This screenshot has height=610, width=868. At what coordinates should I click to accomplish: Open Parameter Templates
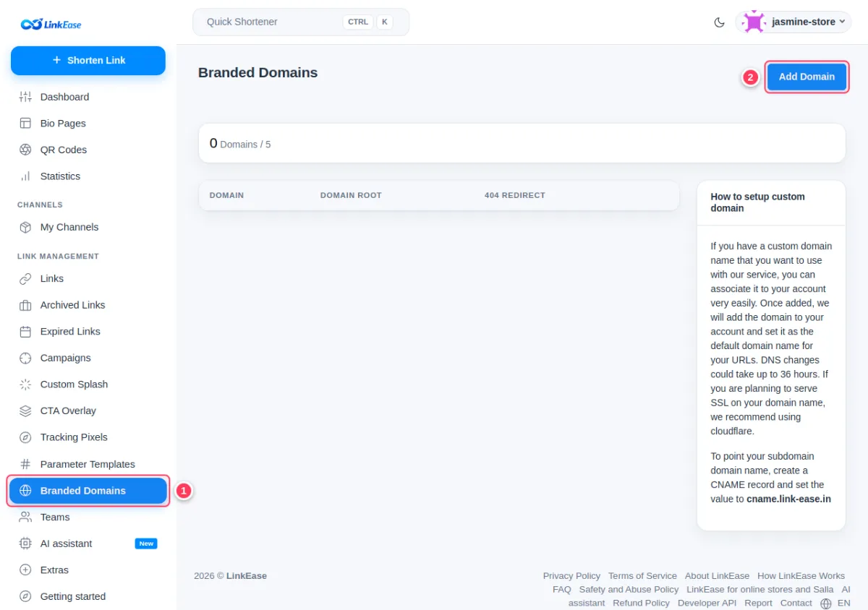[88, 464]
